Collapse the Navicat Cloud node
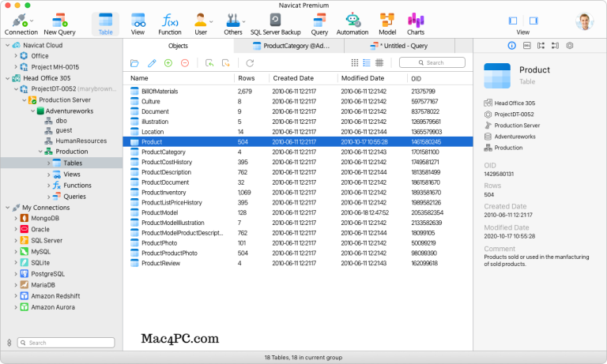 [7, 45]
